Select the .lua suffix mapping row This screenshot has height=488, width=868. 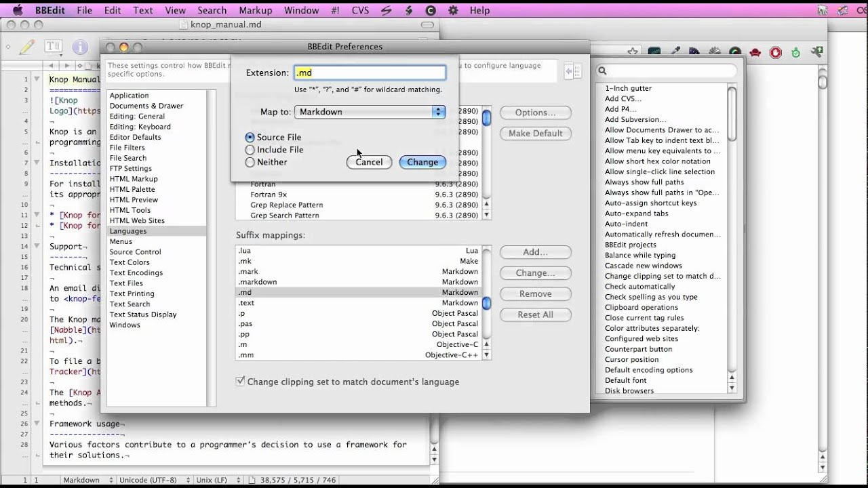(x=359, y=251)
